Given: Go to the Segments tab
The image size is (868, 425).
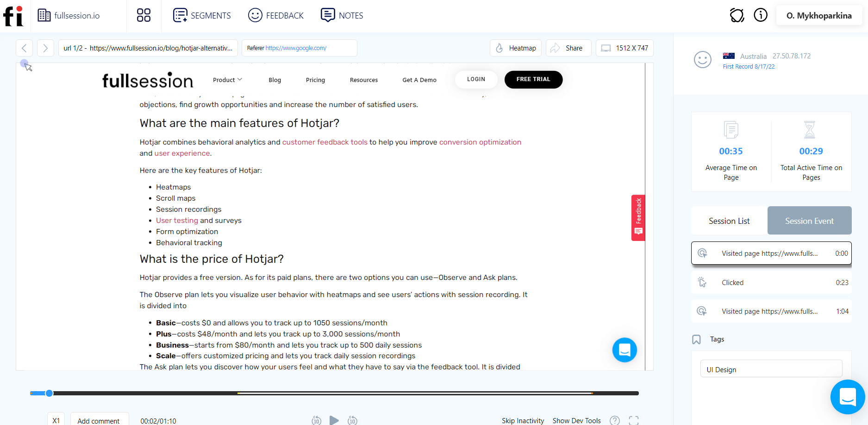Looking at the screenshot, I should pos(202,16).
